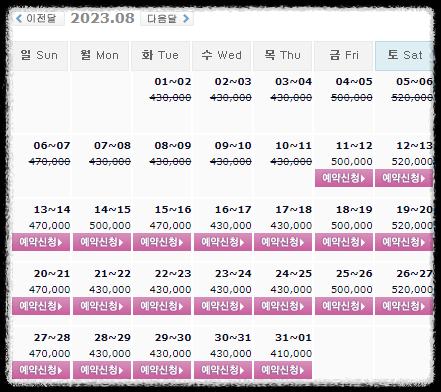Select the 월 Mon column header
The image size is (441, 392).
coord(99,56)
